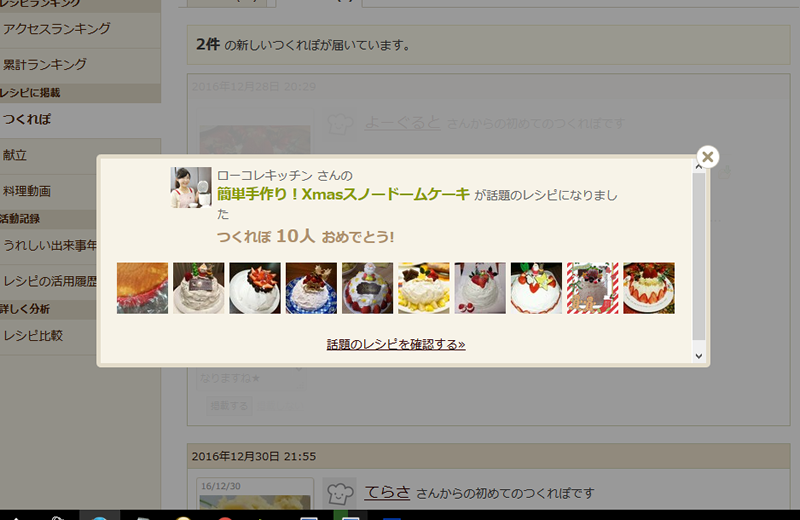Click the faded chef hat icon beside よーぐると
Image resolution: width=800 pixels, height=520 pixels.
340,123
